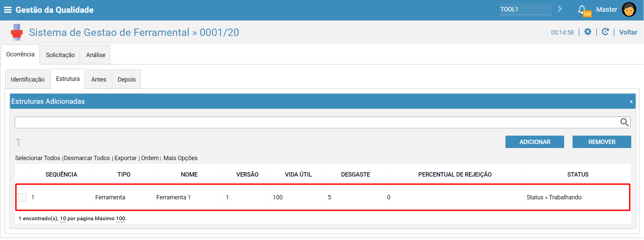Click the Máximo 100 value
Screen dimensions: 644x240
click(x=120, y=219)
